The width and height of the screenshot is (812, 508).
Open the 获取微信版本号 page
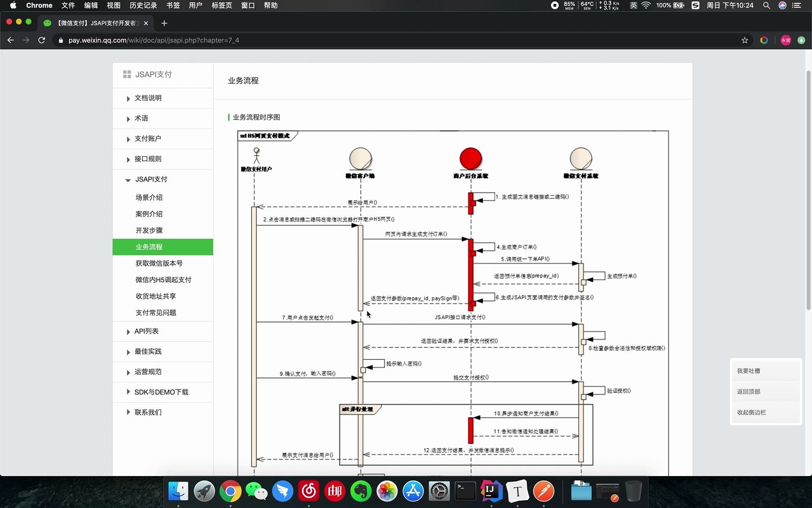[159, 263]
